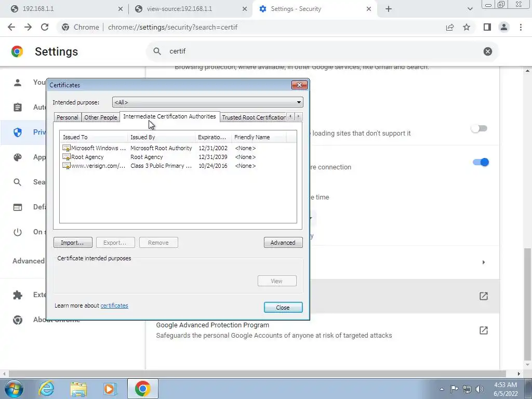Open the volume speaker icon in system tray
The width and height of the screenshot is (532, 399).
480,389
